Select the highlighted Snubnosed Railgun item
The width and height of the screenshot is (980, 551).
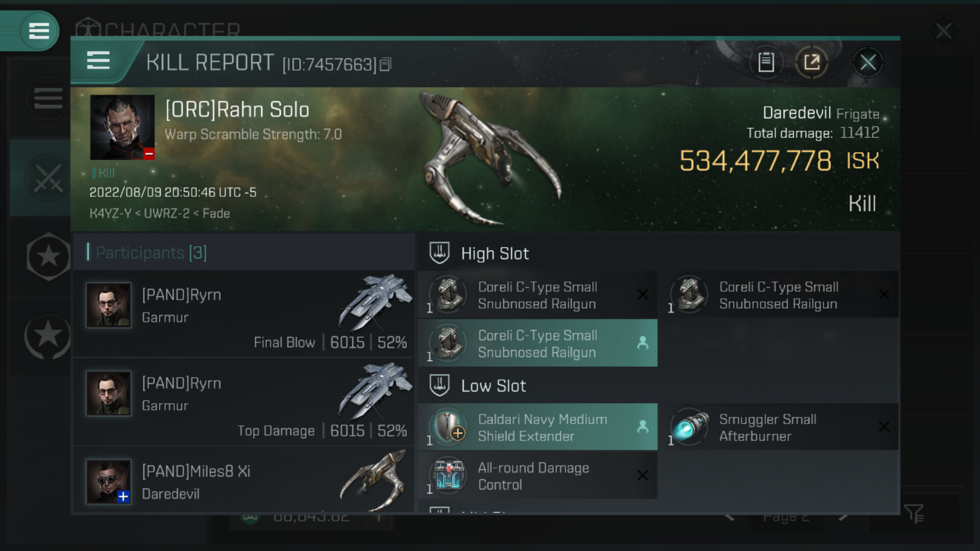[537, 343]
